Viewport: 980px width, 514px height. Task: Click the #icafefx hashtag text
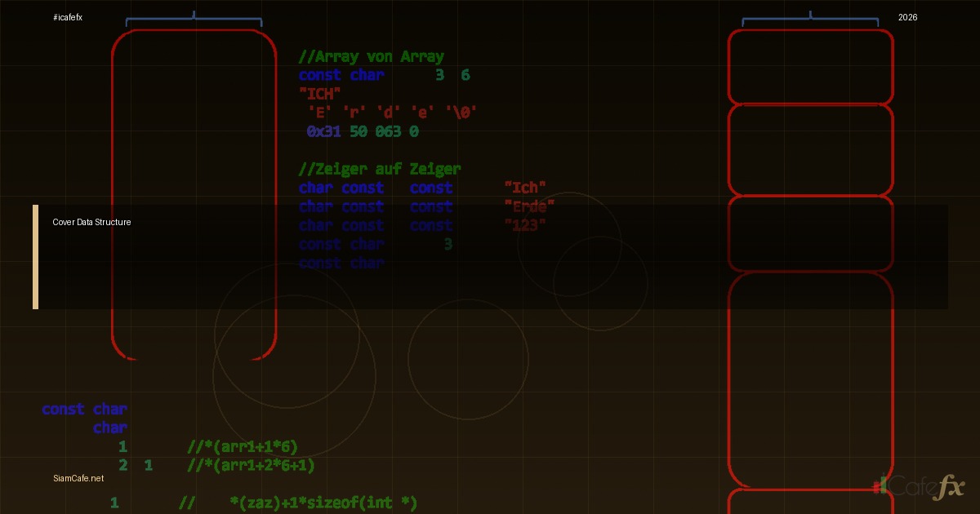click(68, 17)
